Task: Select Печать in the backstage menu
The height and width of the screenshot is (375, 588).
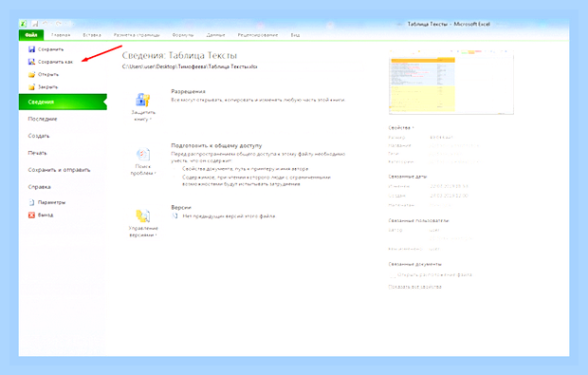Action: click(38, 153)
